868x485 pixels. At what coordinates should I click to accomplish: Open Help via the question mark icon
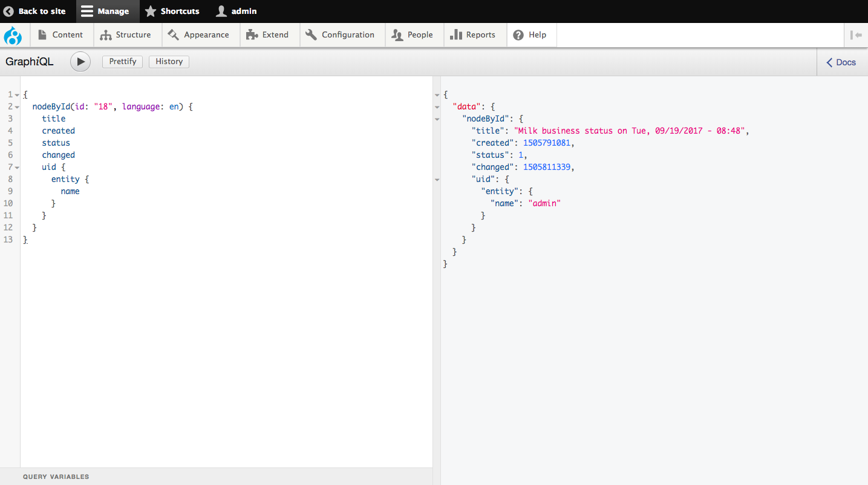(x=519, y=34)
